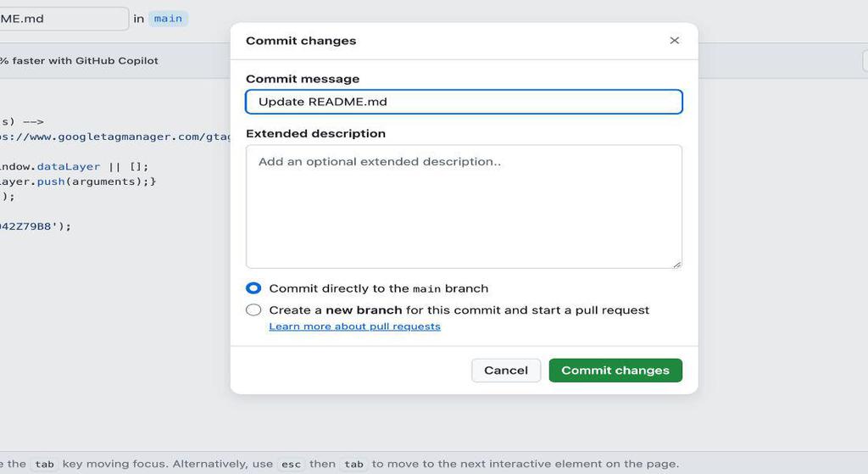Click the README.md file name field
Screen dimensions: 868x474
pyautogui.click(x=59, y=19)
